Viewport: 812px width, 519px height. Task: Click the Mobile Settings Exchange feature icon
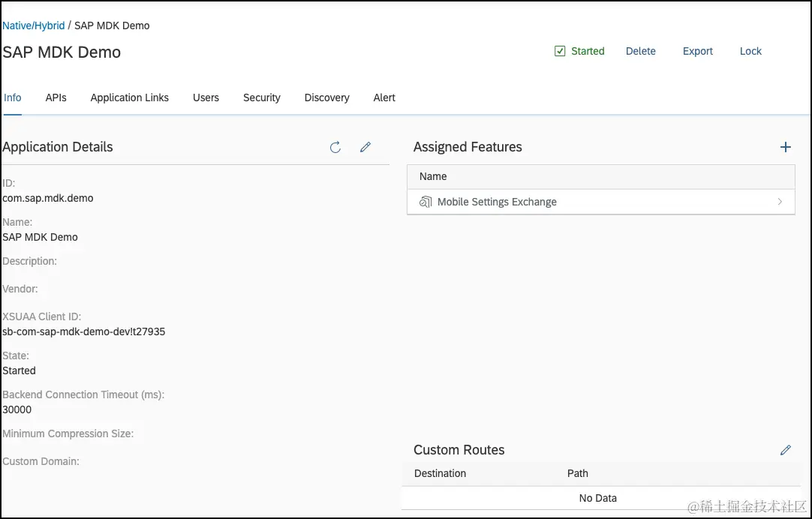[x=426, y=202]
